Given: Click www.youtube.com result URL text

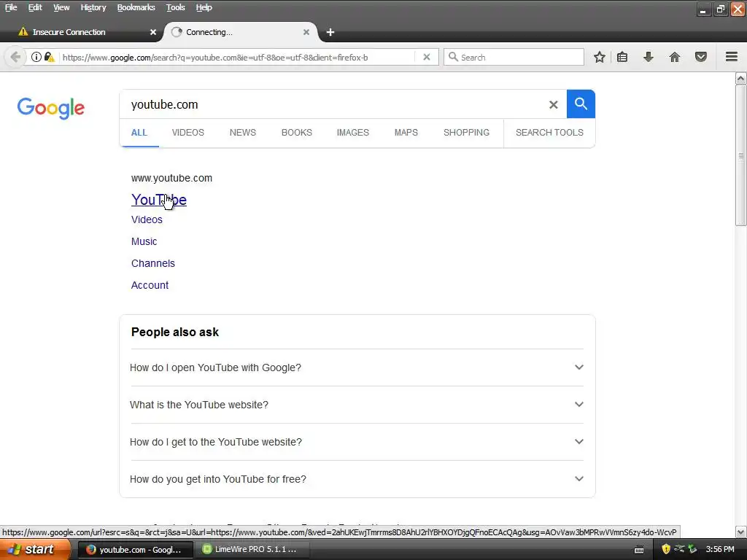Looking at the screenshot, I should click(x=171, y=178).
